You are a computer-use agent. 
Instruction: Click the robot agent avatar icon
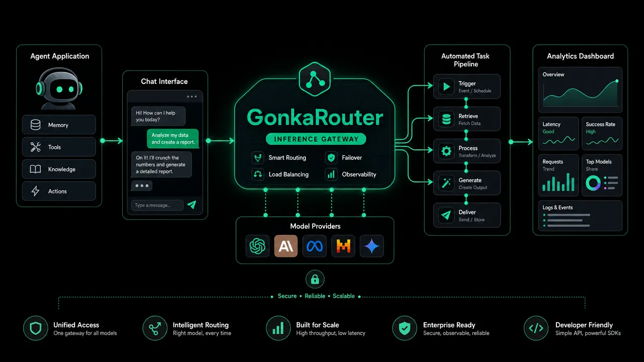[x=59, y=89]
